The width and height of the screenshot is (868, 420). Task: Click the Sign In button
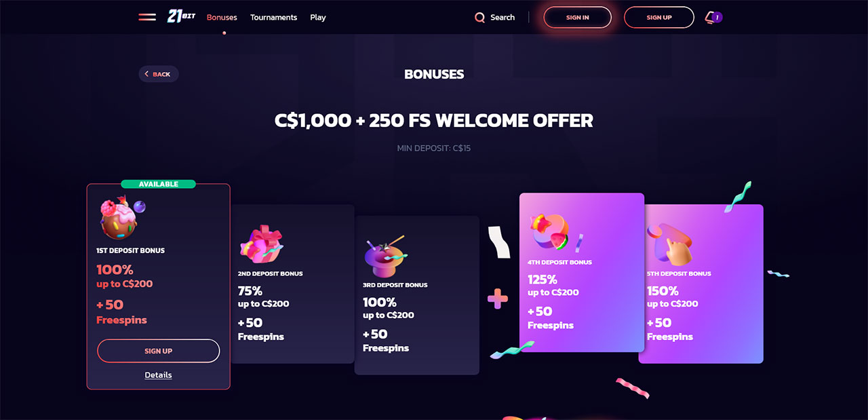577,18
